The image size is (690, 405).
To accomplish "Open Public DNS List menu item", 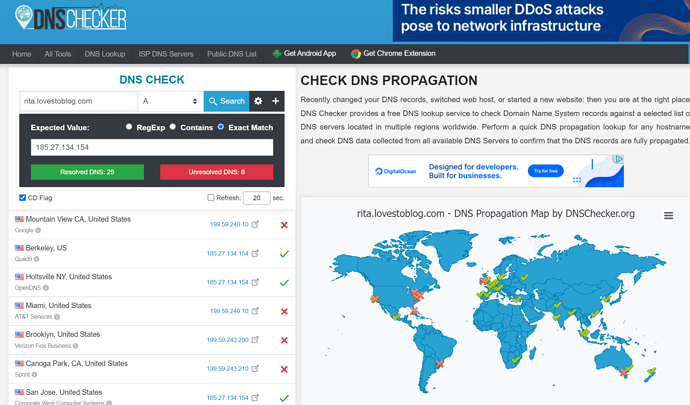I will (232, 54).
